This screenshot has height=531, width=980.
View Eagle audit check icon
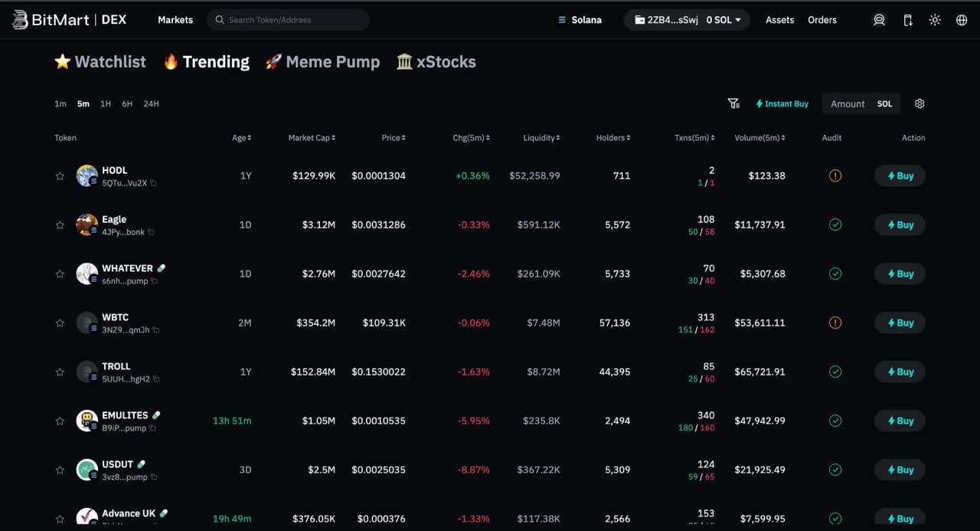tap(835, 225)
